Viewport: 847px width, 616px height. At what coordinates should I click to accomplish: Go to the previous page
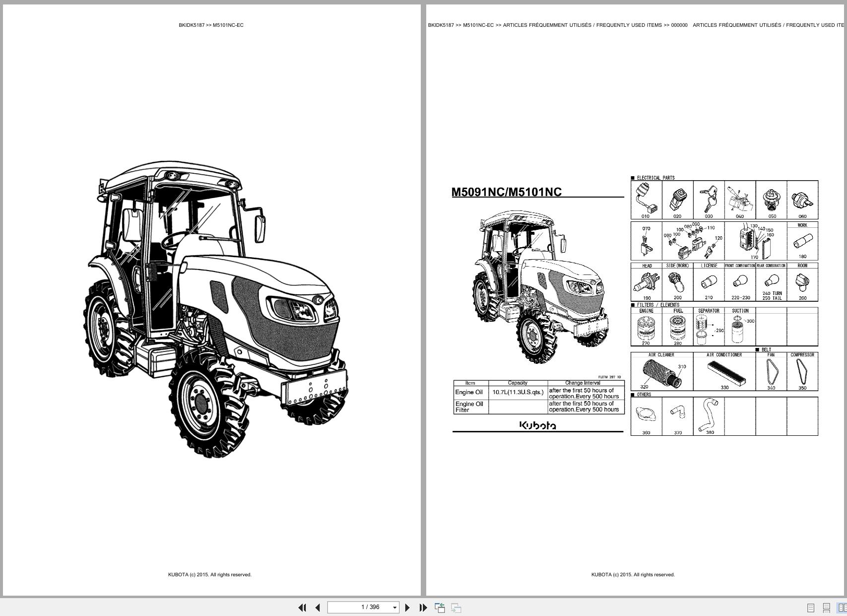coord(318,607)
